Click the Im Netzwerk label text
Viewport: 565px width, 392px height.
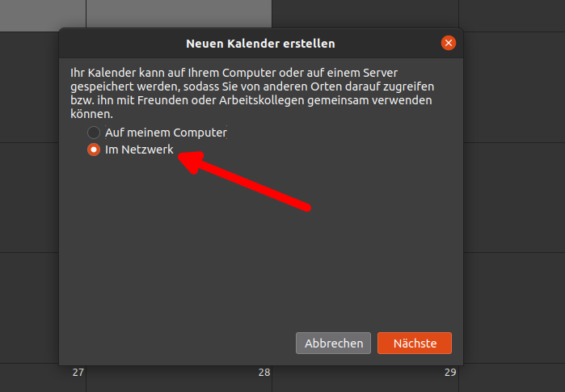(139, 150)
